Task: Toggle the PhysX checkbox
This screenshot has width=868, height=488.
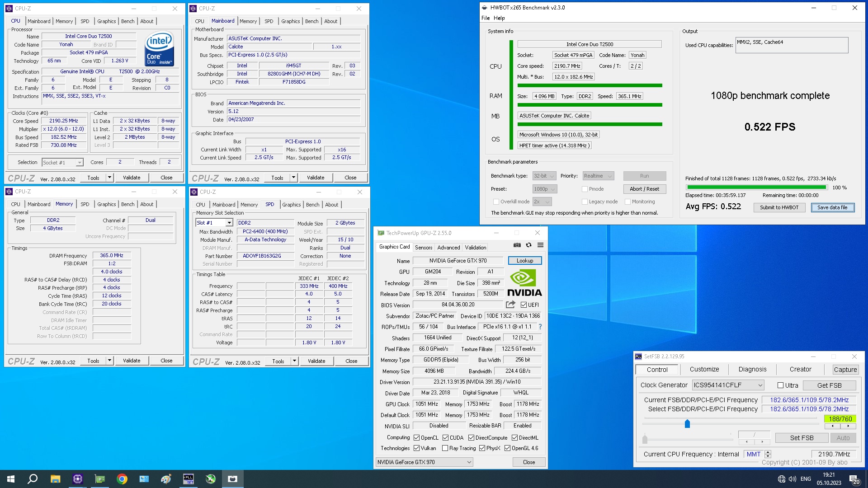Action: point(482,448)
